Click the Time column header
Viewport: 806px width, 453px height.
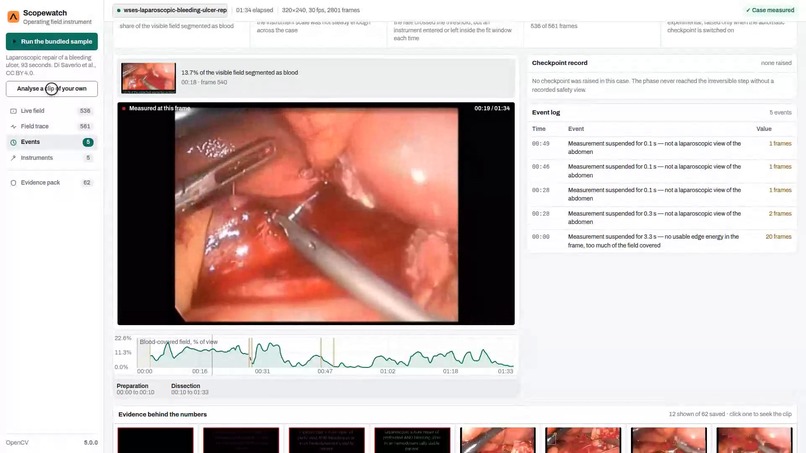pyautogui.click(x=539, y=129)
